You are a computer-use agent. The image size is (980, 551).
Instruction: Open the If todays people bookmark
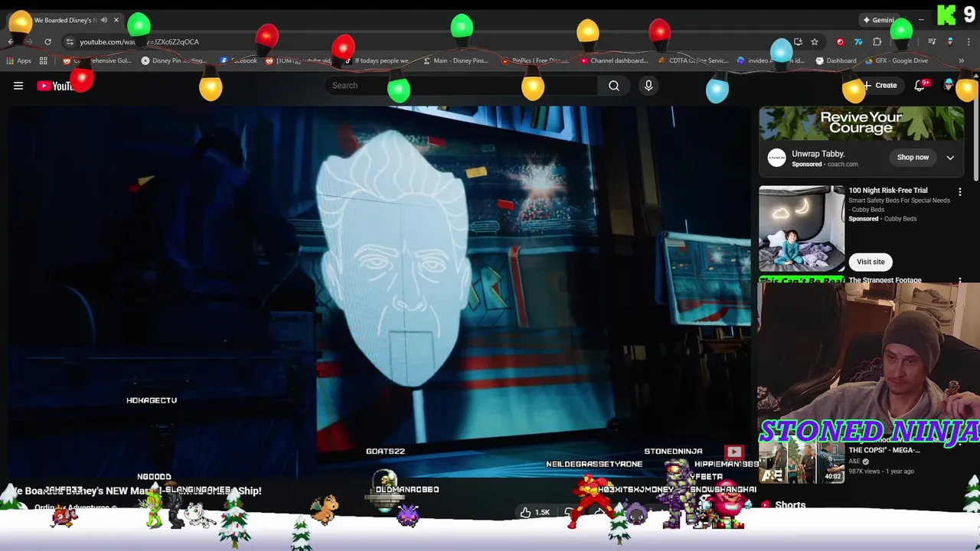pos(376,60)
